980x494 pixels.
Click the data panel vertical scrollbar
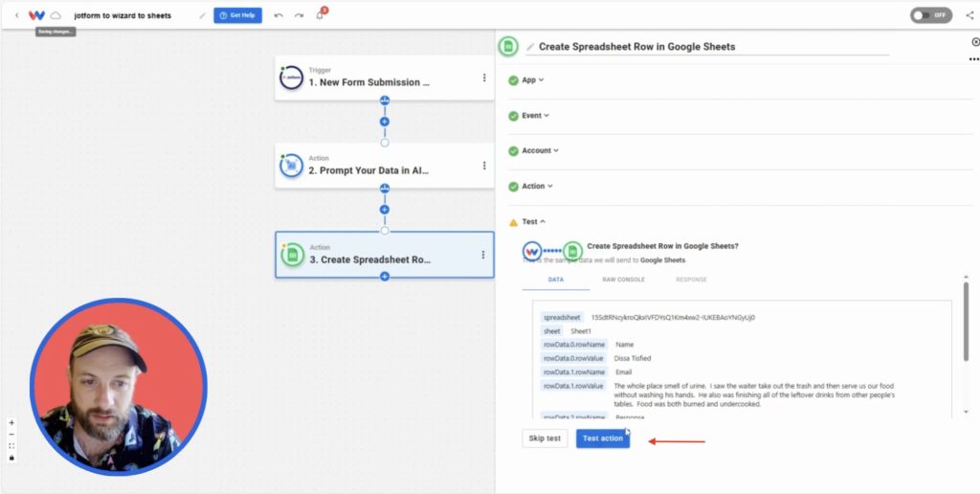[x=966, y=322]
